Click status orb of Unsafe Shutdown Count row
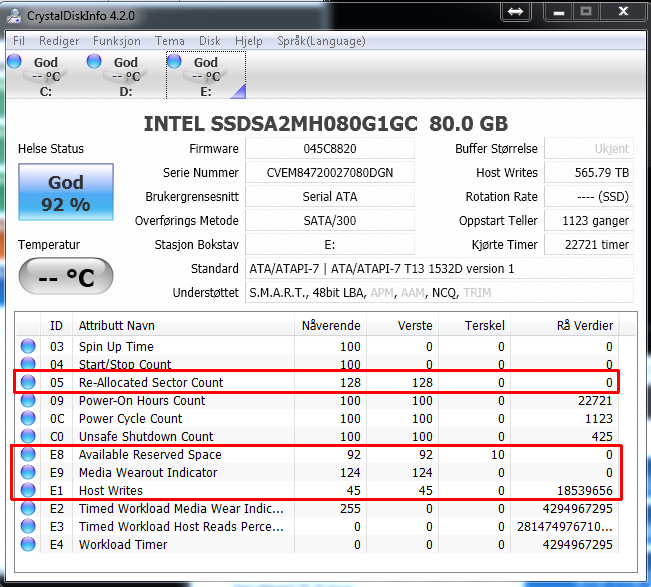This screenshot has width=651, height=587. [28, 436]
